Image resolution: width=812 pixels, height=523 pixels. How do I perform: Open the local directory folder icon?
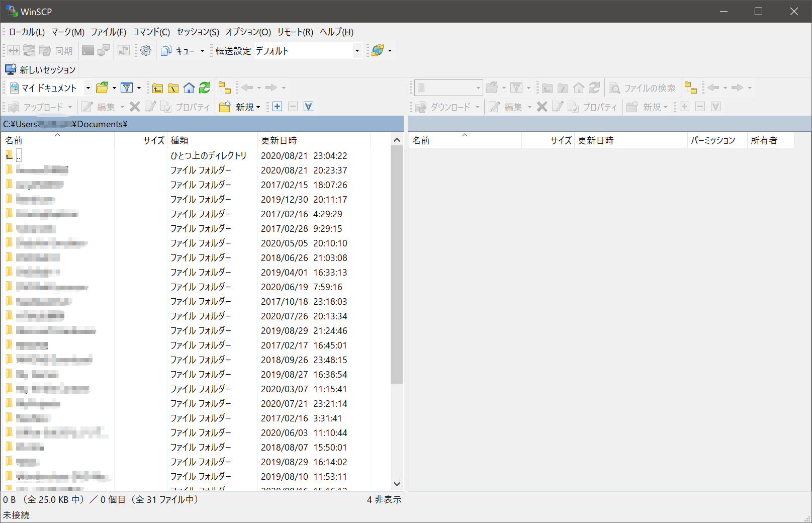[x=102, y=88]
